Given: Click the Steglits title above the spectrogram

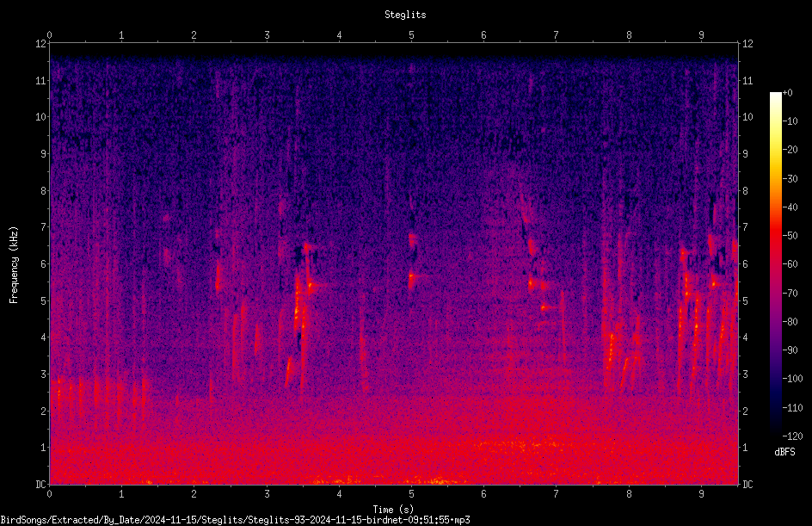Looking at the screenshot, I should click(x=405, y=15).
